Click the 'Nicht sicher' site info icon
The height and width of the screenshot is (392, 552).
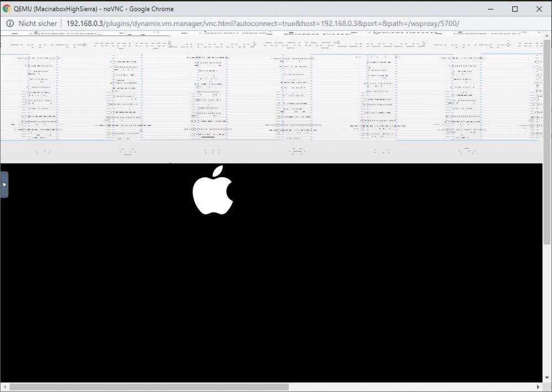pyautogui.click(x=10, y=24)
